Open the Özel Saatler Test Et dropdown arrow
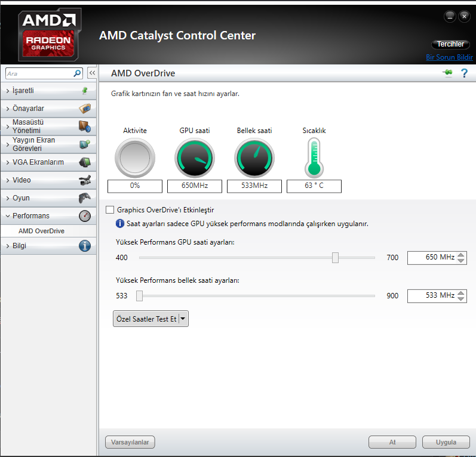Screen dimensions: 476x457 pos(183,319)
